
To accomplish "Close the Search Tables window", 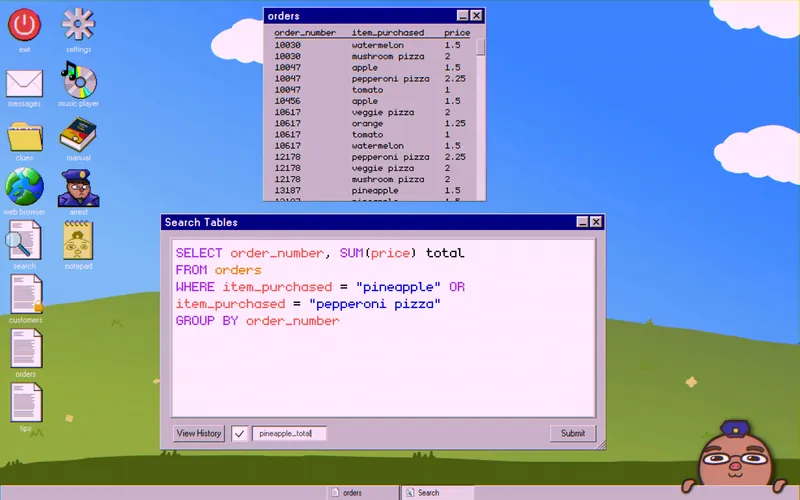I will coord(596,222).
